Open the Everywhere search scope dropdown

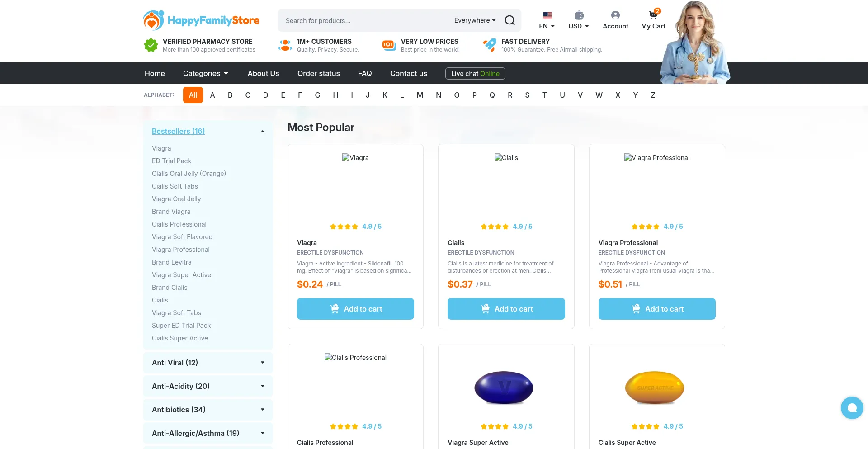[475, 20]
